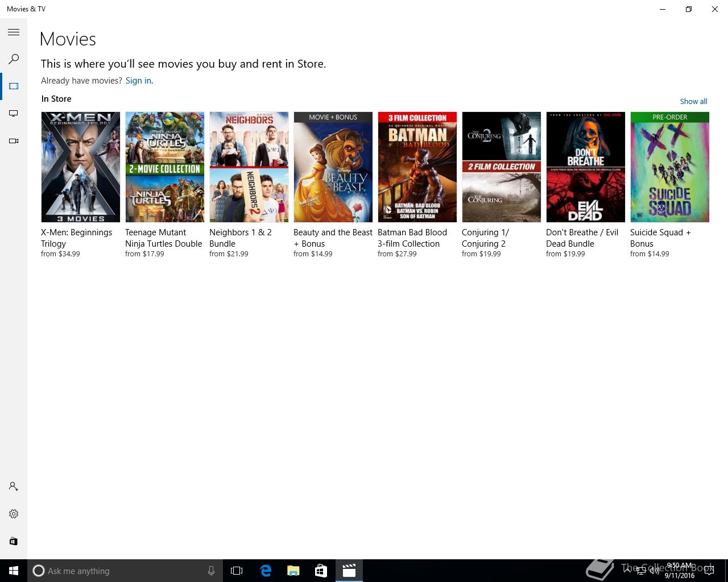Restore down the Movies & TV window
The width and height of the screenshot is (728, 582).
[689, 9]
